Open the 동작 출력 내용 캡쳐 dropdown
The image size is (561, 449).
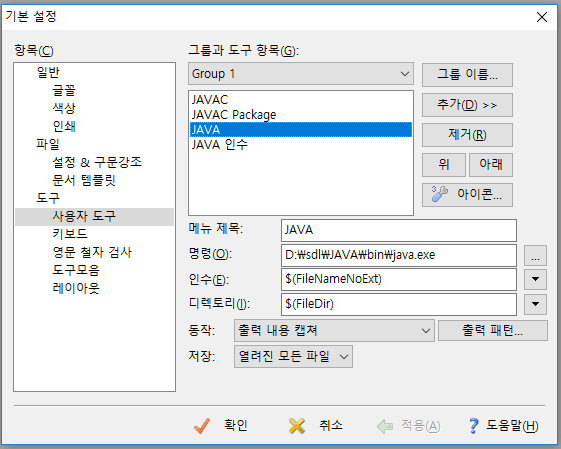[334, 330]
